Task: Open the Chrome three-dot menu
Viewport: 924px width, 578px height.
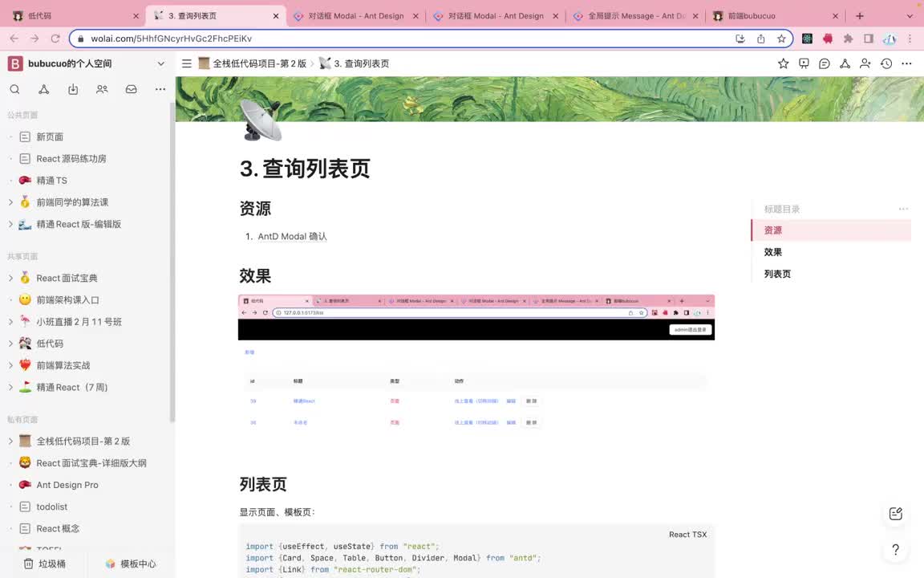Action: (910, 39)
